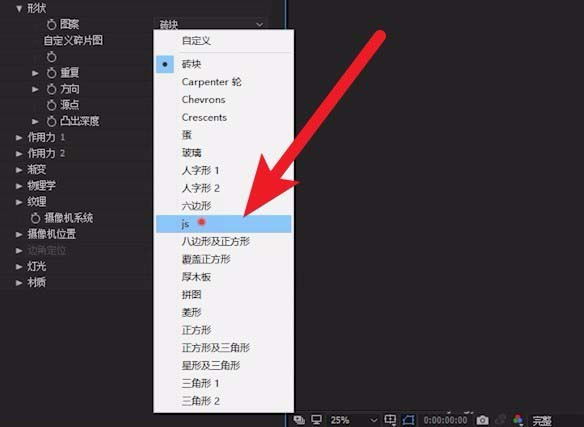This screenshot has height=427, width=584.
Task: Choose 人字形 2 pattern
Action: (223, 188)
